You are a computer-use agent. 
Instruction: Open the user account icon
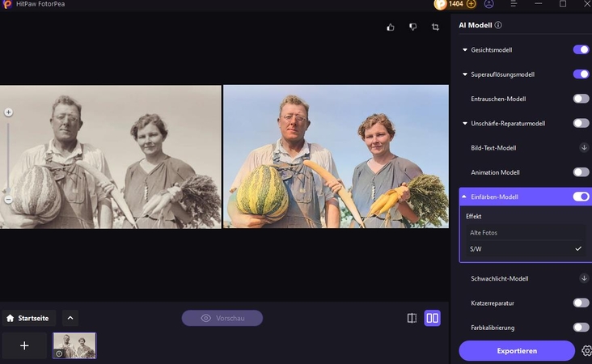489,4
